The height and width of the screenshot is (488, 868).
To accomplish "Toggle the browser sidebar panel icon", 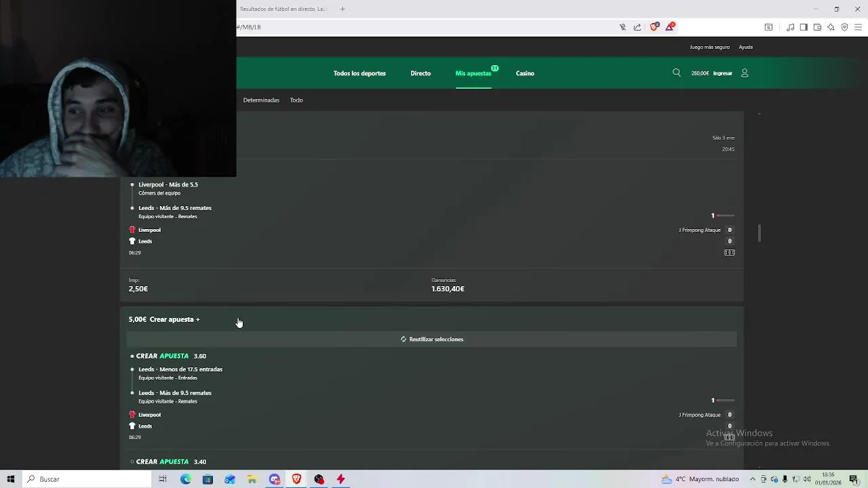I will click(804, 27).
